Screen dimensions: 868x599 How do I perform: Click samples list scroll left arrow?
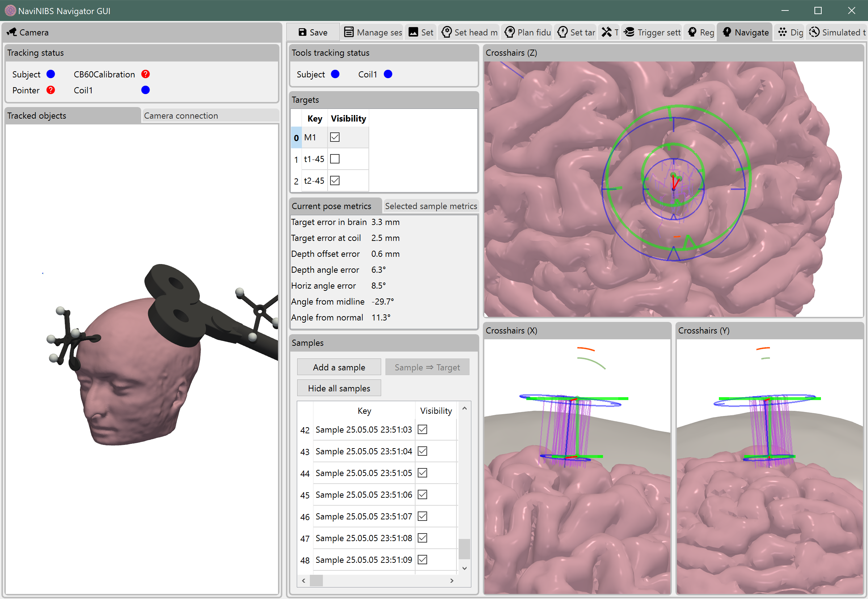coord(304,581)
